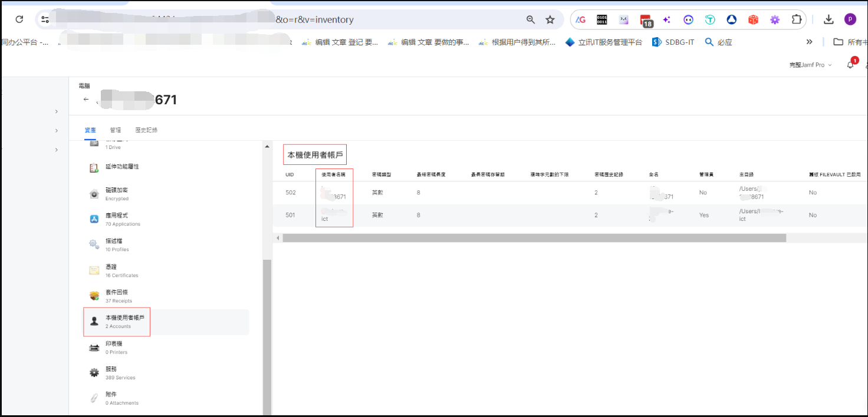The height and width of the screenshot is (417, 868).
Task: Go back using the arrow beside computer name
Action: (86, 100)
